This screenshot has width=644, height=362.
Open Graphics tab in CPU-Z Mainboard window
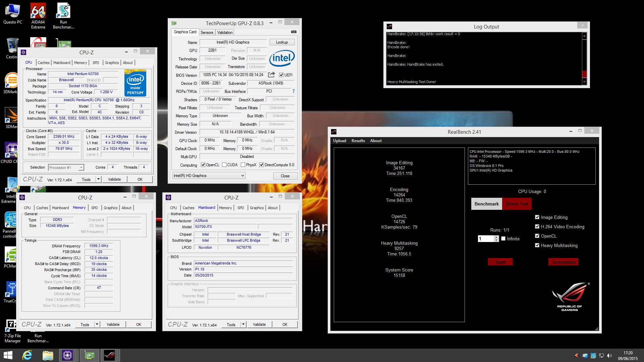coord(257,208)
